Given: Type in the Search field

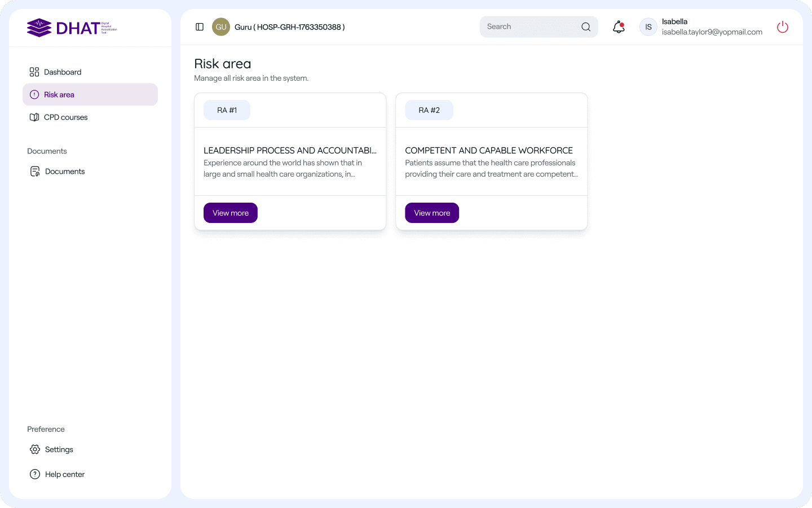Looking at the screenshot, I should 530,27.
